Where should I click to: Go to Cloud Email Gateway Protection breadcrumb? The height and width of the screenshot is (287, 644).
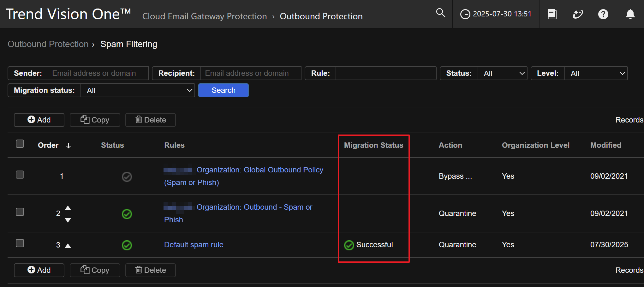coord(205,16)
